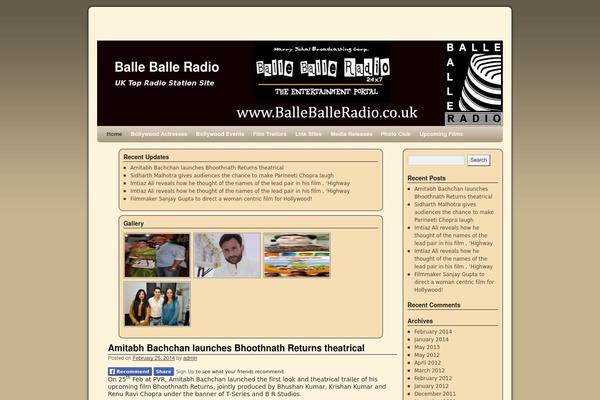Open second Imtiaz Ali post in Recent Posts sidebar
This screenshot has width=600, height=400.
[453, 259]
